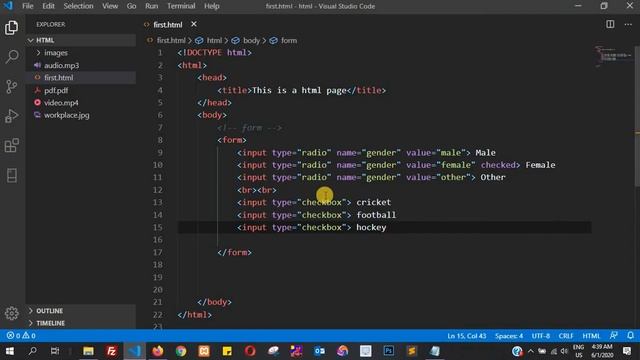The height and width of the screenshot is (360, 640).
Task: Expand the TIMELINE section
Action: click(81, 323)
